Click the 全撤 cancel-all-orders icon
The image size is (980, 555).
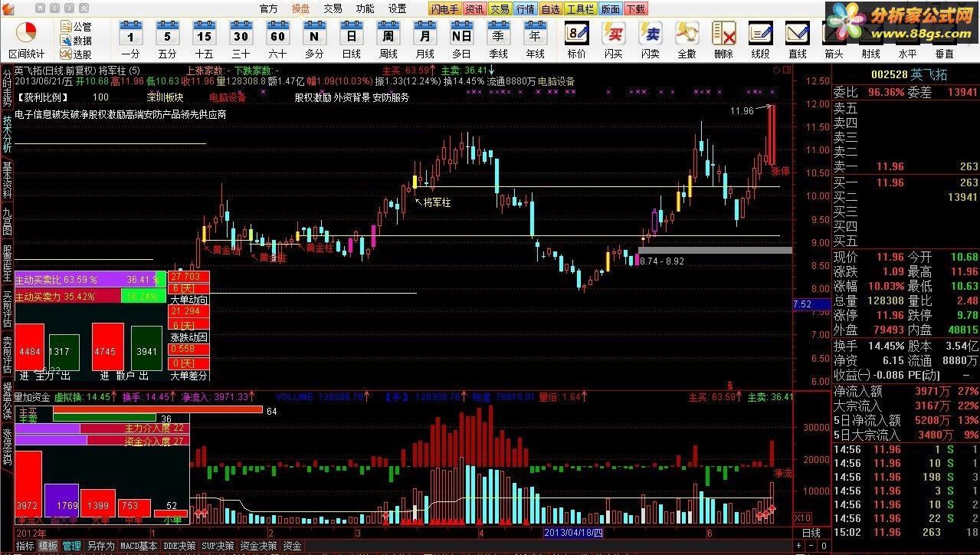pos(687,40)
